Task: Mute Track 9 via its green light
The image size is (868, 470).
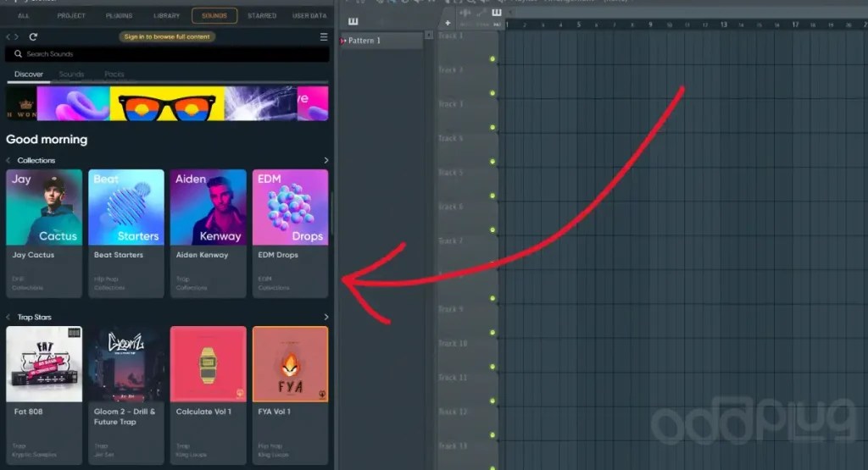Action: point(492,333)
